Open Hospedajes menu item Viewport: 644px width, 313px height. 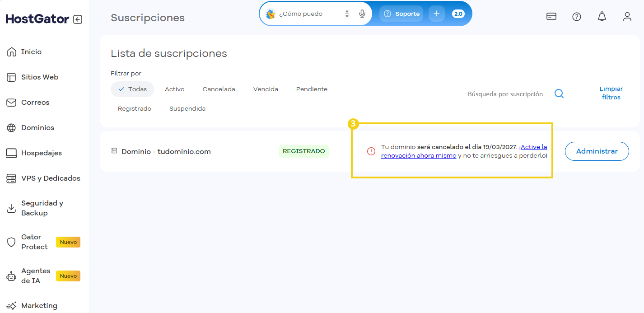click(x=42, y=153)
